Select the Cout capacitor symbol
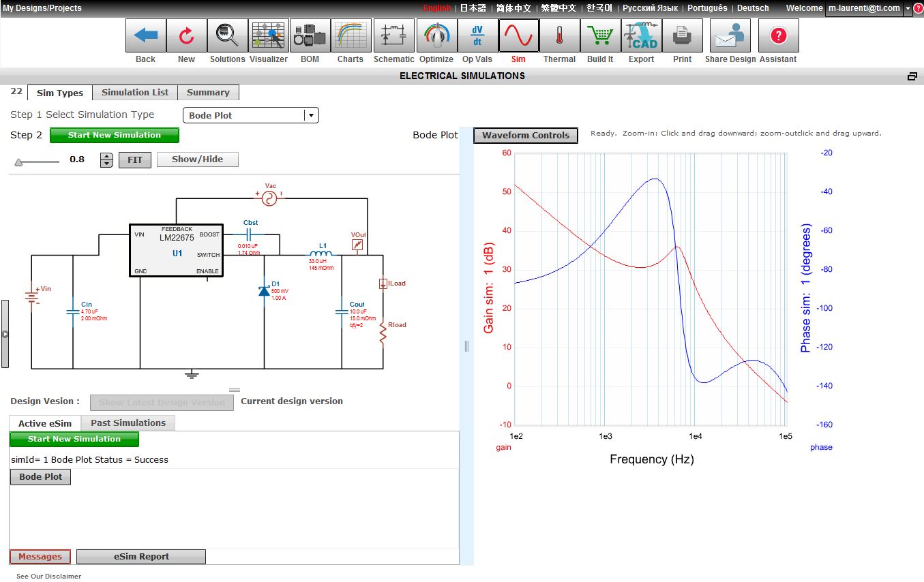This screenshot has width=924, height=582. [342, 311]
